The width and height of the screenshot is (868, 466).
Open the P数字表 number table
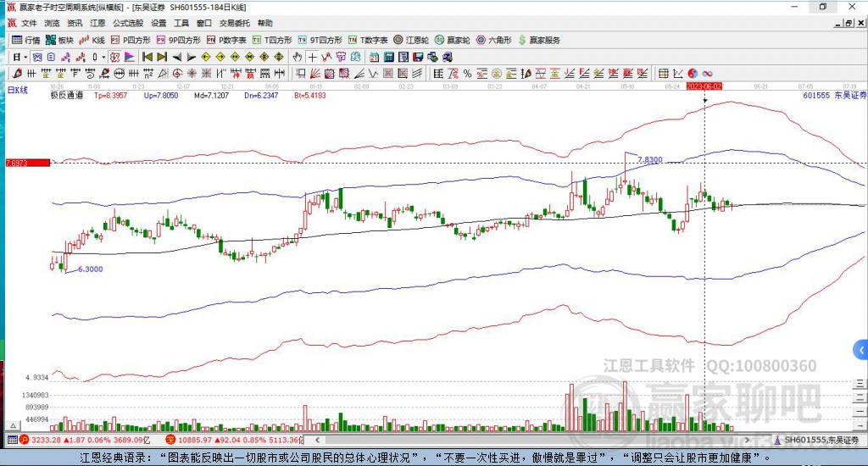[226, 40]
